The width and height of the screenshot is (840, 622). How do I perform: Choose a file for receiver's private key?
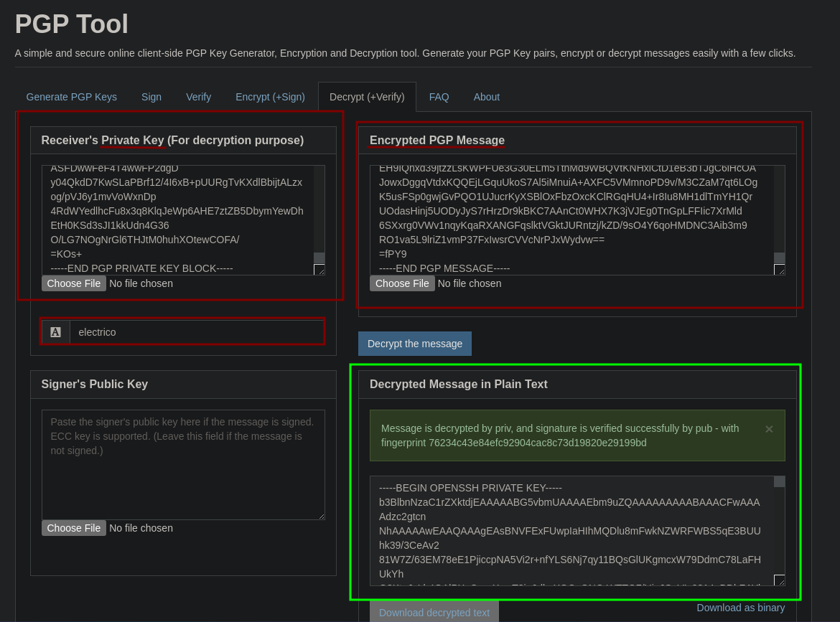click(74, 283)
